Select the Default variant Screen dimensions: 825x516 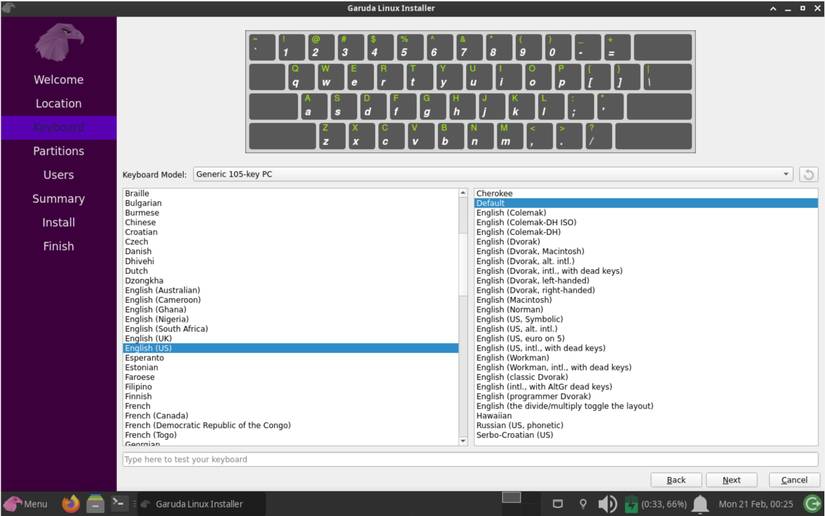646,203
